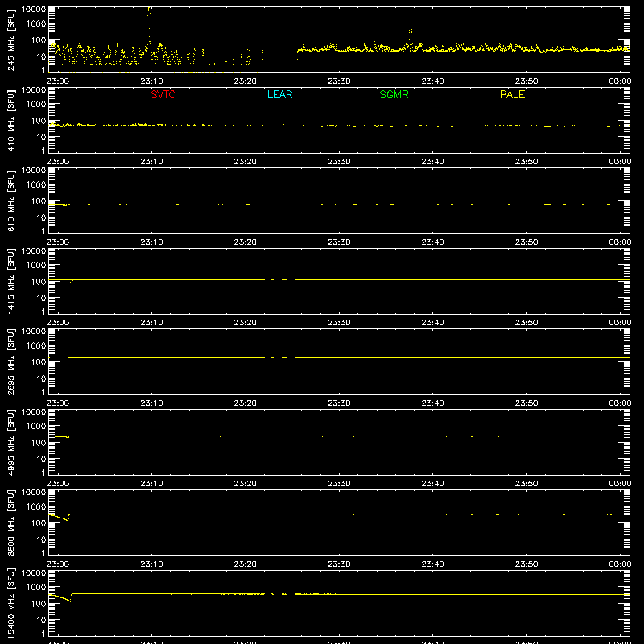This screenshot has width=644, height=644.
Task: Click the green SGMR station label
Action: click(x=394, y=94)
